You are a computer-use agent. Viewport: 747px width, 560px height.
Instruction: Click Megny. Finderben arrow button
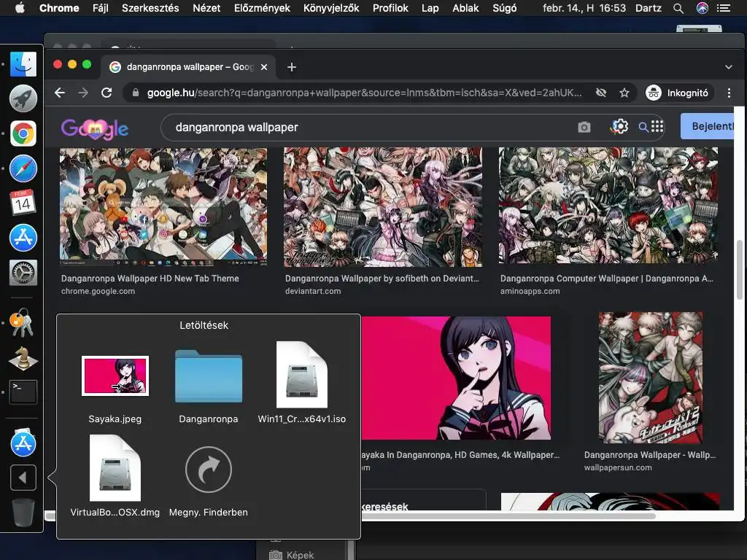pos(208,470)
